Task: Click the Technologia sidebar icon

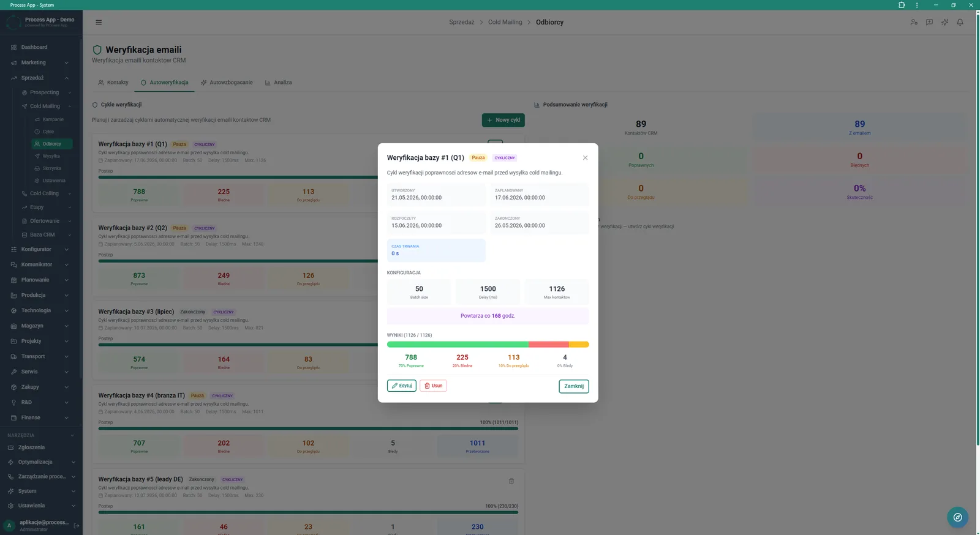Action: (x=13, y=310)
